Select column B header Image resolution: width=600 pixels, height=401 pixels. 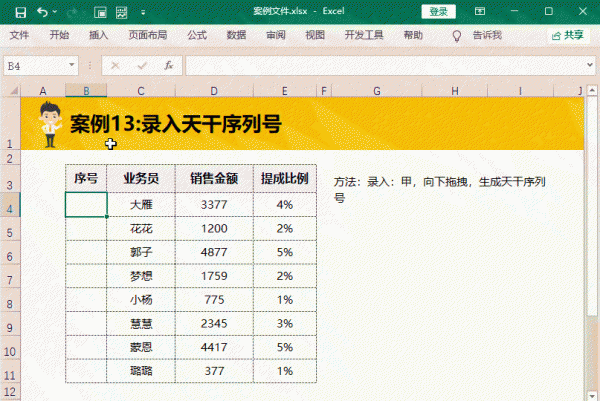(x=86, y=91)
